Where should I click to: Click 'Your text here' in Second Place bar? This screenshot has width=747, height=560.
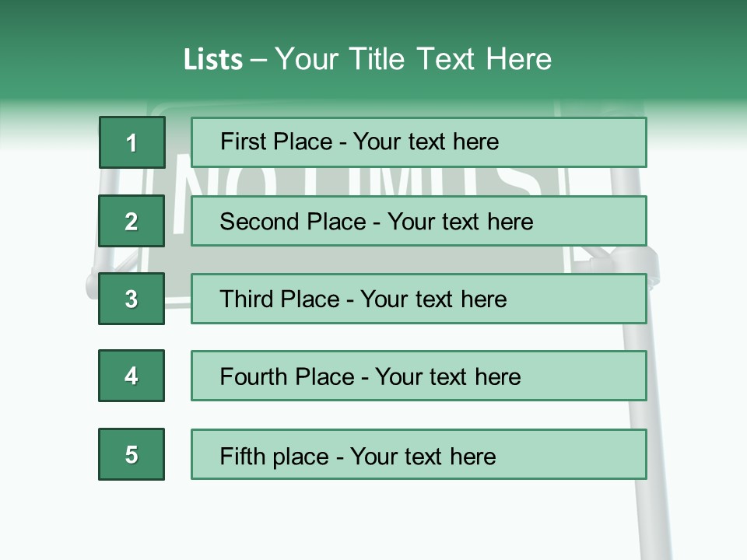(x=460, y=222)
